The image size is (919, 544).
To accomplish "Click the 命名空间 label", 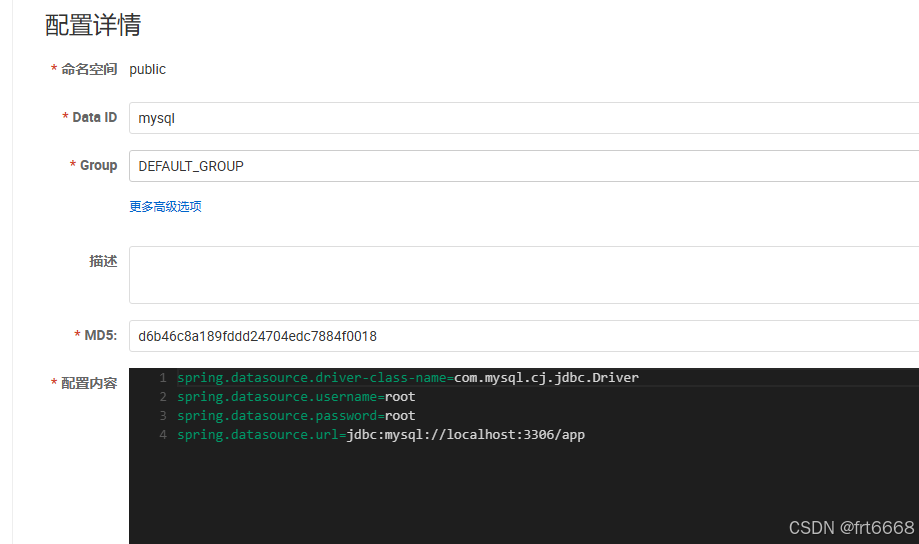I will coord(89,69).
